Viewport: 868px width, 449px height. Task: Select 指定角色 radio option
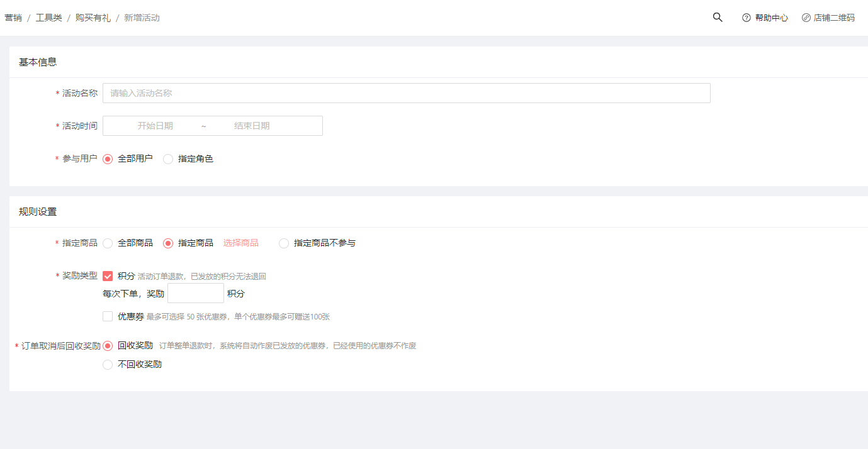pyautogui.click(x=168, y=159)
